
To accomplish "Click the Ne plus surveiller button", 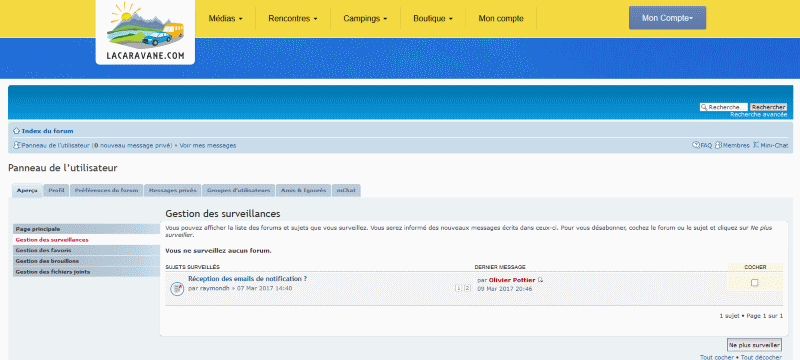I will pyautogui.click(x=755, y=345).
